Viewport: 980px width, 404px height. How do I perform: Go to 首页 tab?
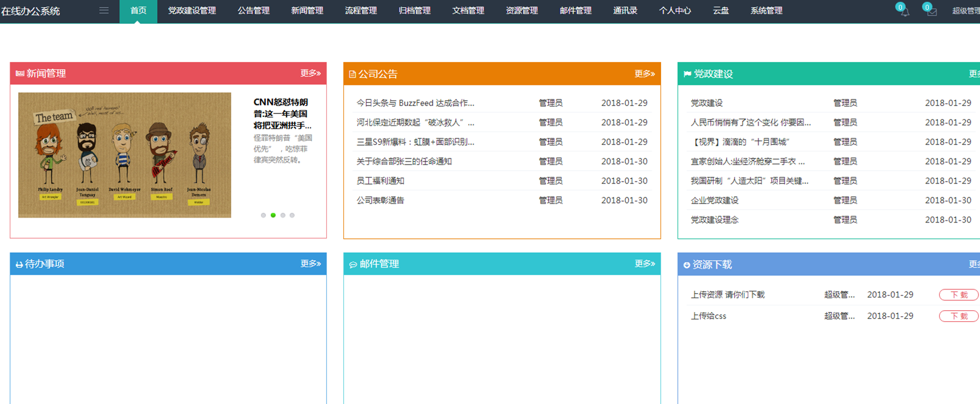[x=138, y=11]
